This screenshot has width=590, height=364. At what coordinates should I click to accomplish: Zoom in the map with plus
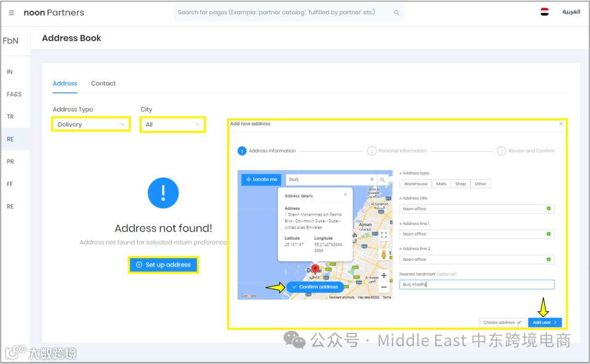click(x=384, y=275)
